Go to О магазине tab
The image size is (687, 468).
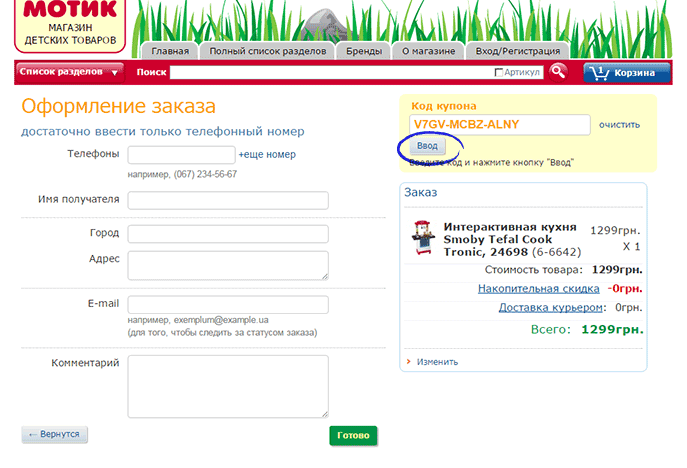[x=429, y=51]
